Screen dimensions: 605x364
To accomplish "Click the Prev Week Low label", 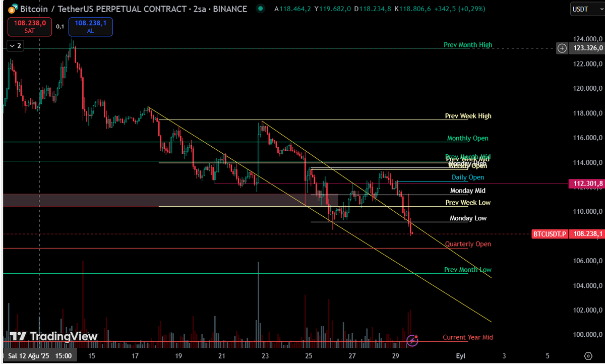I will (468, 203).
